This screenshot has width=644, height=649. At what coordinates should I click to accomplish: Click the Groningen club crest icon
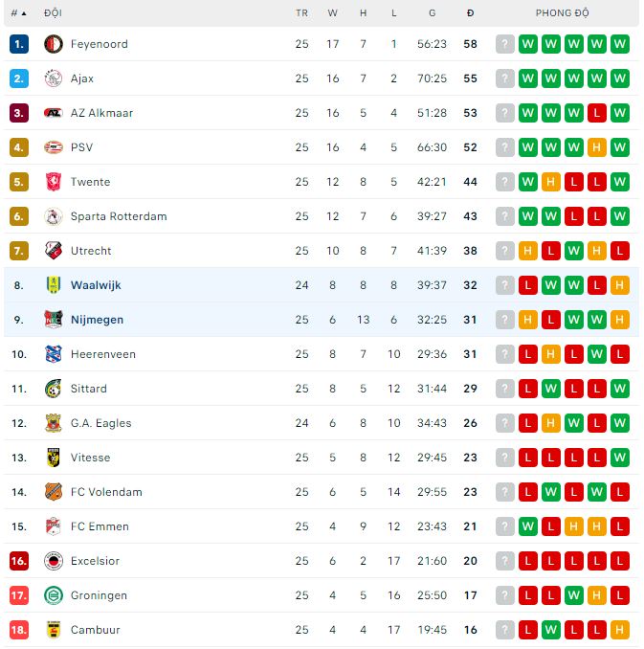pyautogui.click(x=54, y=595)
